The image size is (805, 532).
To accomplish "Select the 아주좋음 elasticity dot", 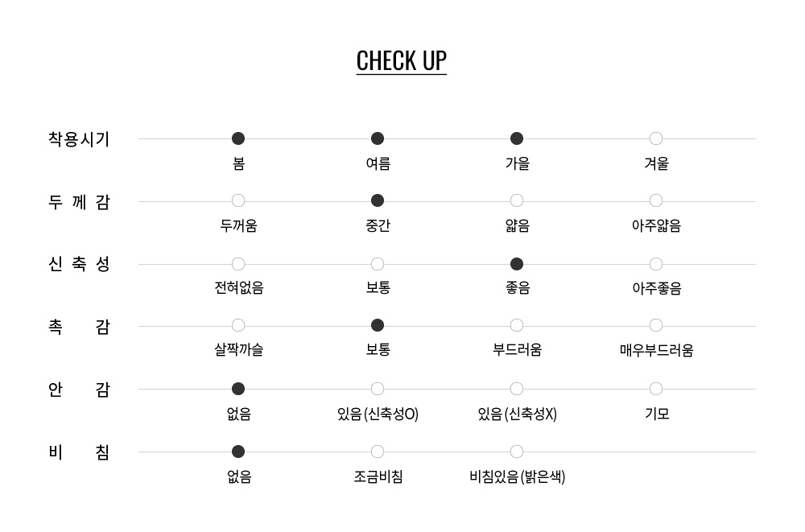I will tap(655, 264).
